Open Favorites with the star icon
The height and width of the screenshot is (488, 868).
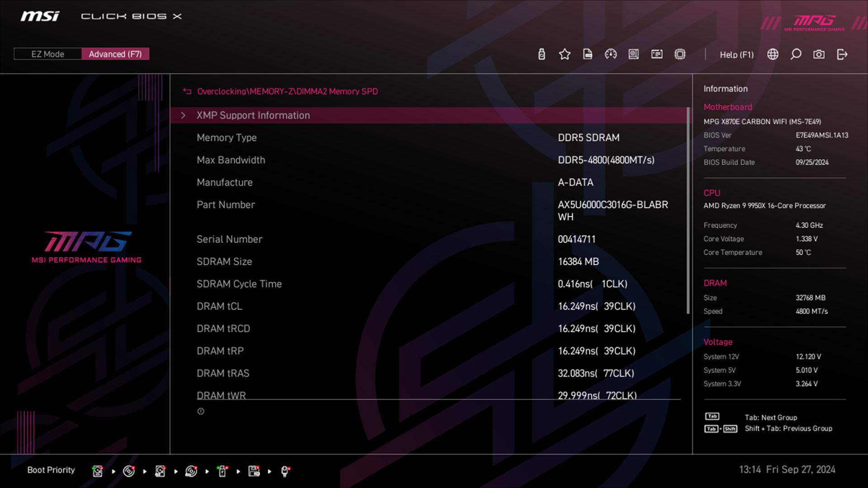coord(565,55)
